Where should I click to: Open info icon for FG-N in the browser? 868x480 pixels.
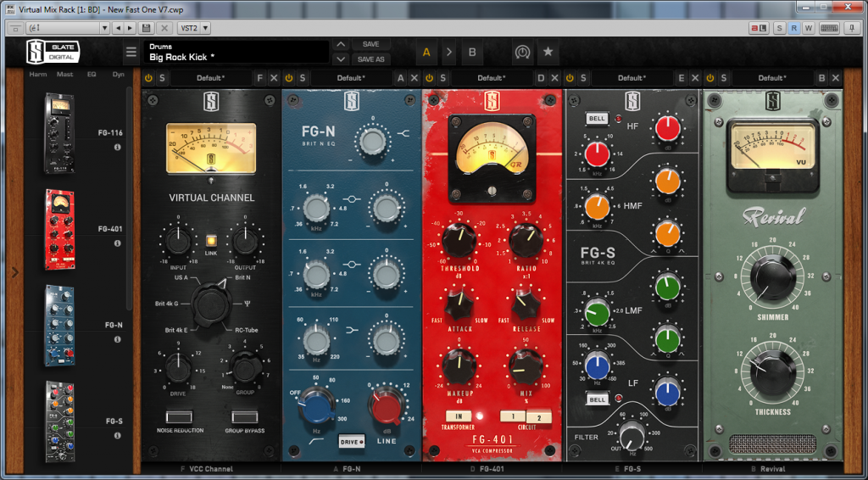117,339
